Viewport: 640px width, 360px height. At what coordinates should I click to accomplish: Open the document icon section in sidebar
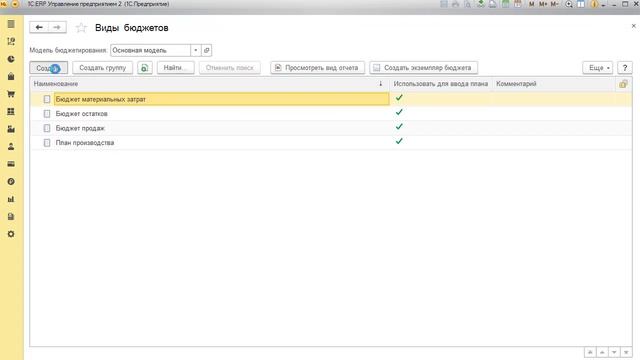pos(11,217)
